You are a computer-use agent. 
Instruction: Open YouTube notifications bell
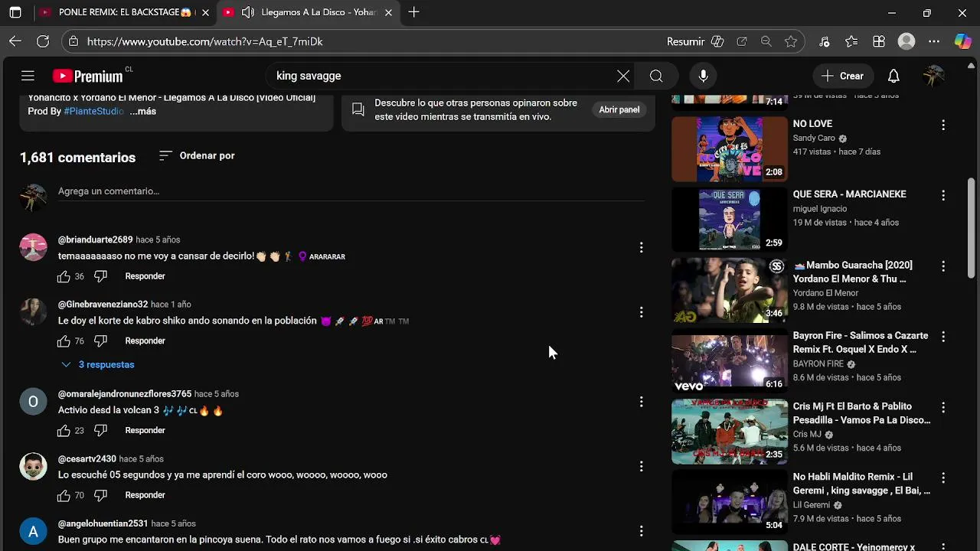893,76
